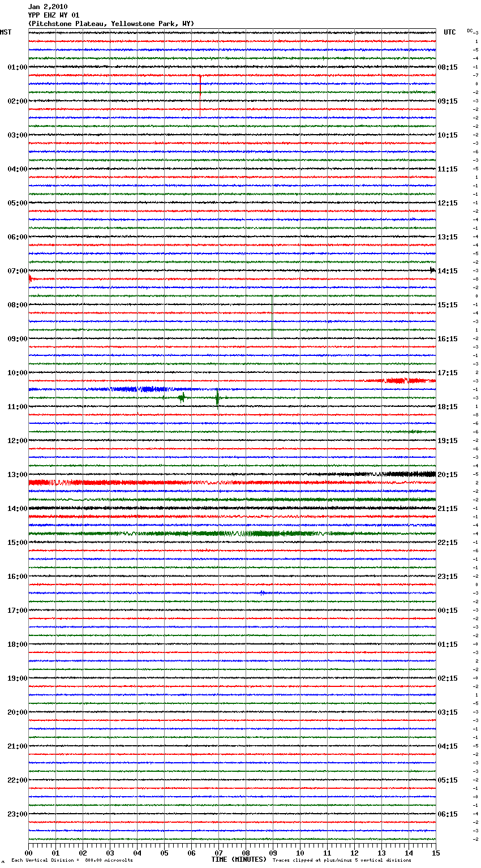Click the 16:15 UTC time label
Viewport: 481px width, 868px height.
[448, 339]
